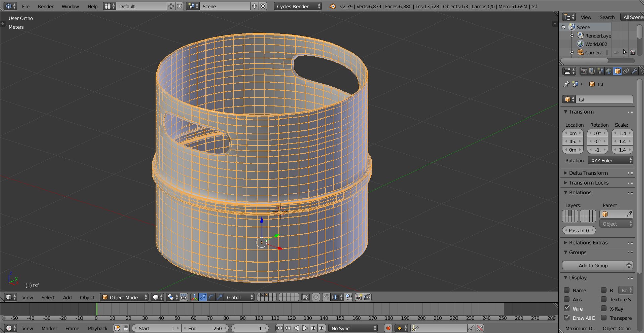This screenshot has width=644, height=333.
Task: Open the snap element selector
Action: 337,297
